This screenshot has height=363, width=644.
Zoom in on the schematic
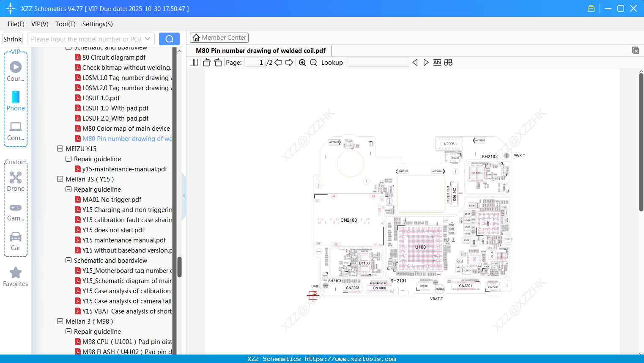tap(302, 62)
